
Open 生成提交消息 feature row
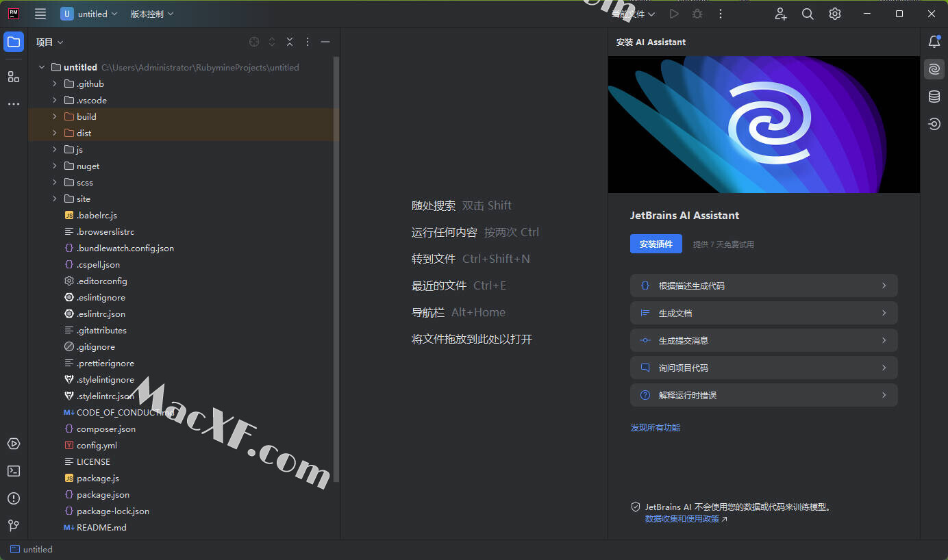[764, 340]
